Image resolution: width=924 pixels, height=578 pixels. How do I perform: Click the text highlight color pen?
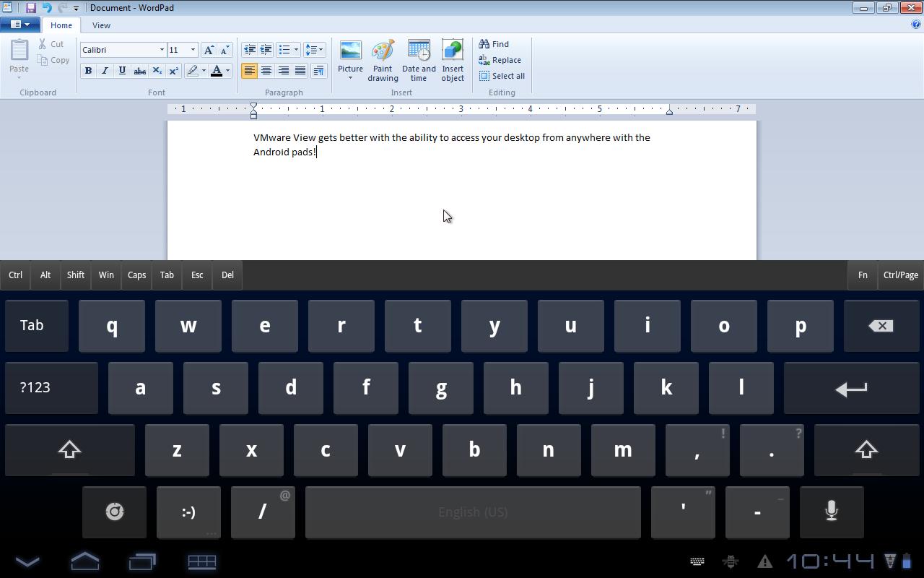pyautogui.click(x=192, y=71)
